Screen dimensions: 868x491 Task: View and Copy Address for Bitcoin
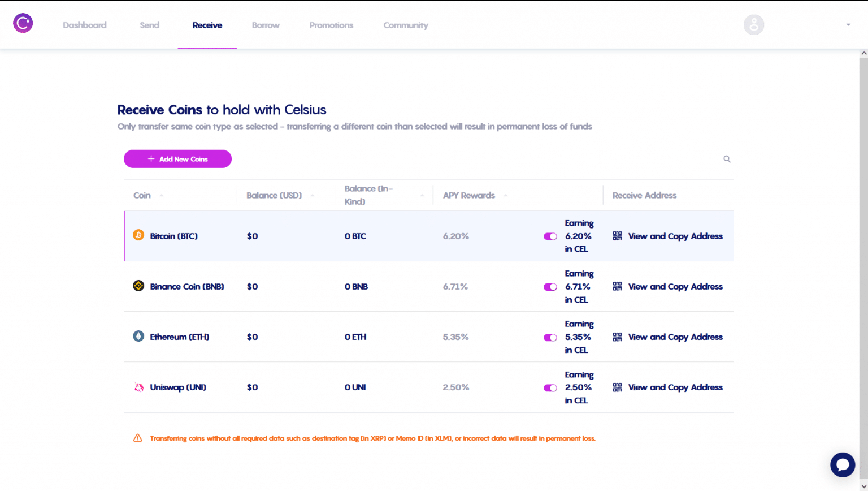(675, 236)
